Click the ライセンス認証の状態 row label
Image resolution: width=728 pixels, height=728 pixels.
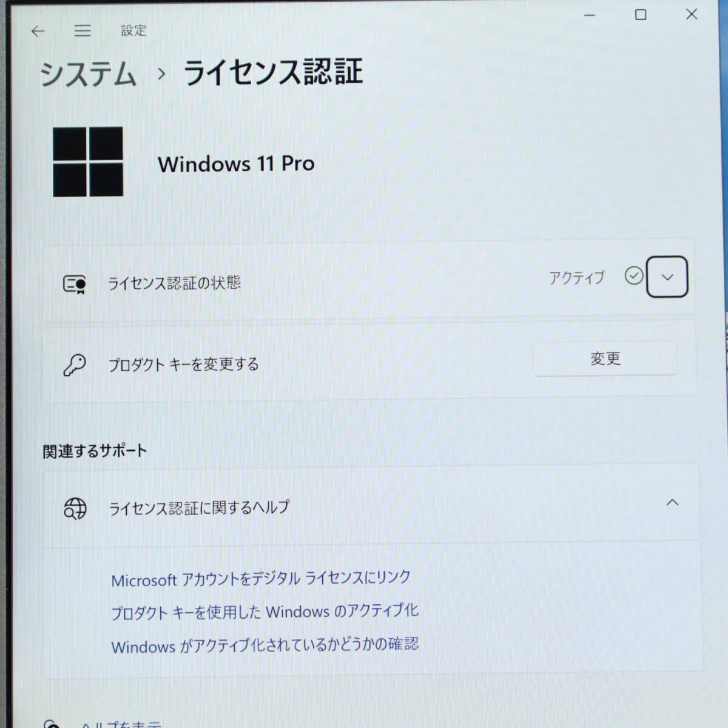coord(174,283)
